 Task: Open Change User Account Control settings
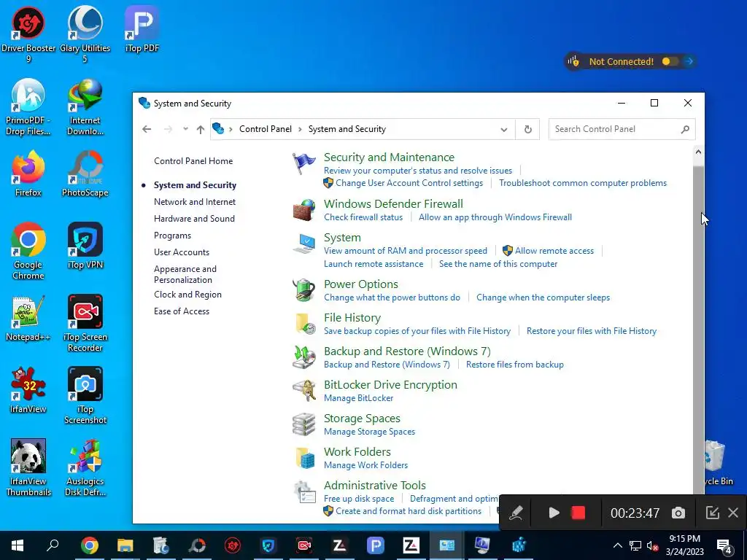pos(409,183)
